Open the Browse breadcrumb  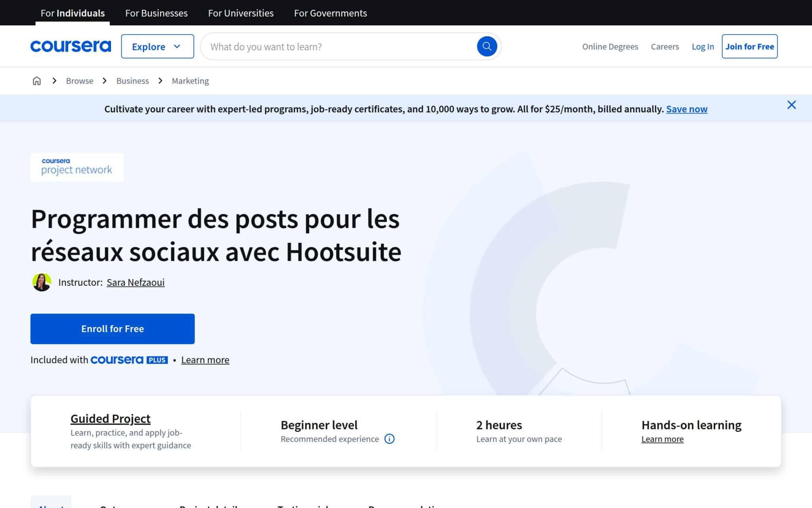click(80, 81)
